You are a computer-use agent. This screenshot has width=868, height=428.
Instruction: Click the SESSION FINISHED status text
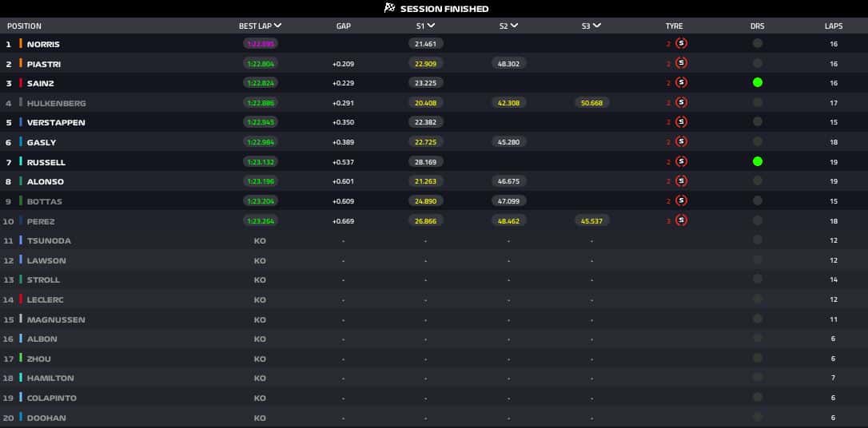[444, 9]
